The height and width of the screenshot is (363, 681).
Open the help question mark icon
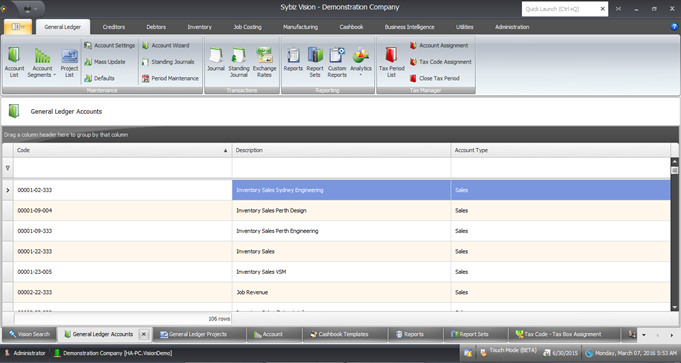click(x=674, y=26)
